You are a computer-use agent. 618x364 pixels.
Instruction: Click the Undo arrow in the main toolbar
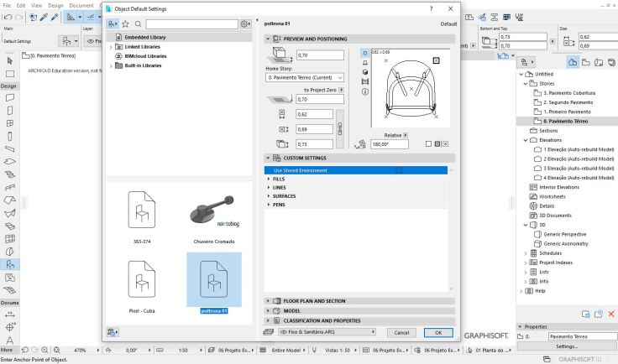pos(8,17)
